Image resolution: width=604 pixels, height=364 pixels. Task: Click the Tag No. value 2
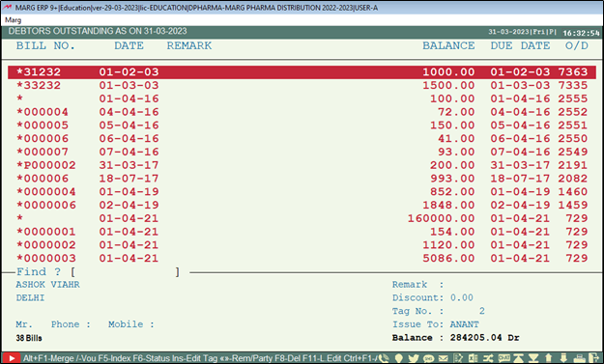[x=482, y=311]
